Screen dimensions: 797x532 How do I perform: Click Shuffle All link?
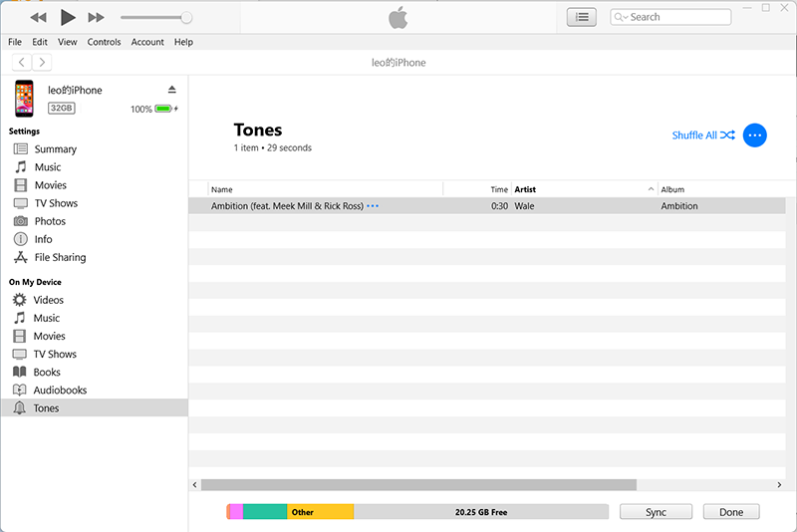(x=694, y=135)
